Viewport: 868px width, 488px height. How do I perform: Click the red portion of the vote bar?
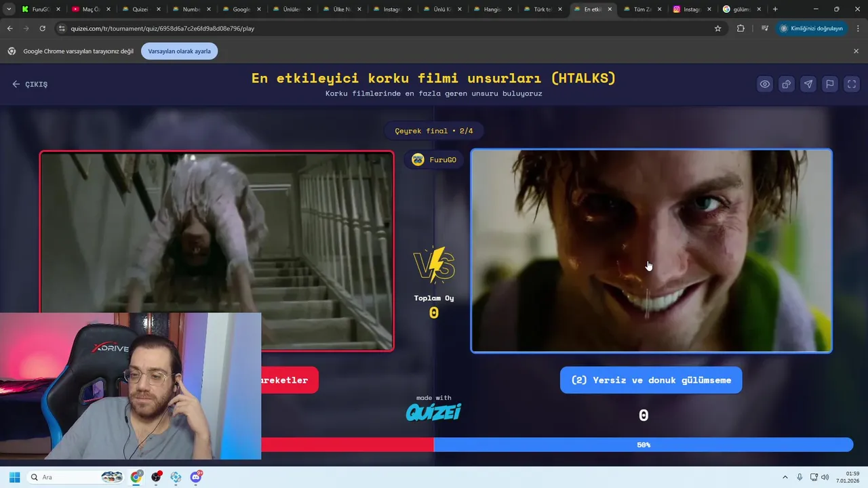(x=347, y=445)
